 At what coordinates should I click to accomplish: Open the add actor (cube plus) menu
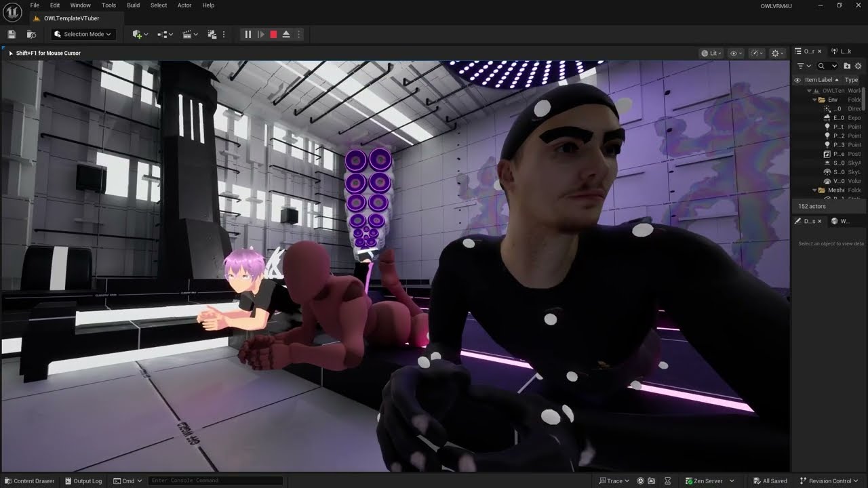coord(140,34)
